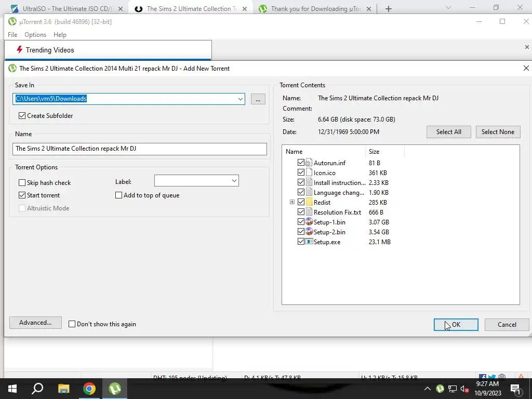Close the Add New Torrent dialog

526,68
